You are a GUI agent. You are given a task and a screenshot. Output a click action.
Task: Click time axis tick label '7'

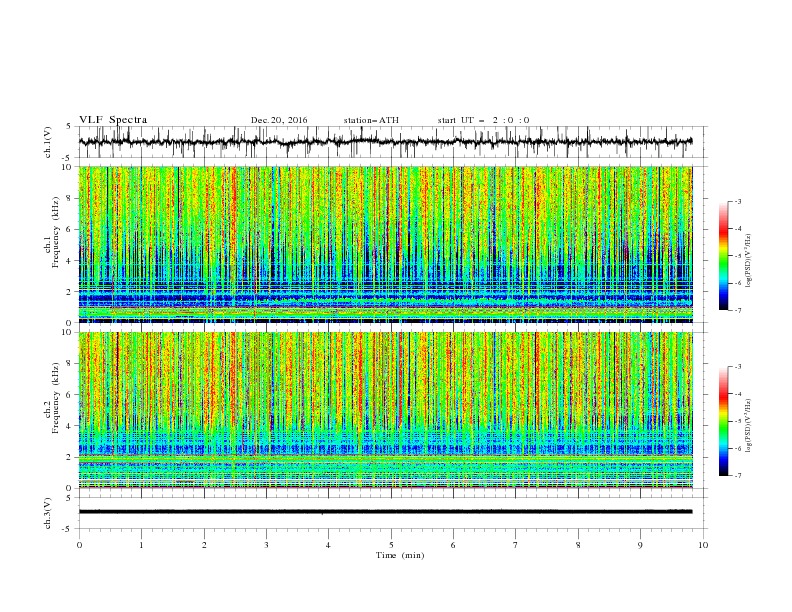click(x=515, y=545)
